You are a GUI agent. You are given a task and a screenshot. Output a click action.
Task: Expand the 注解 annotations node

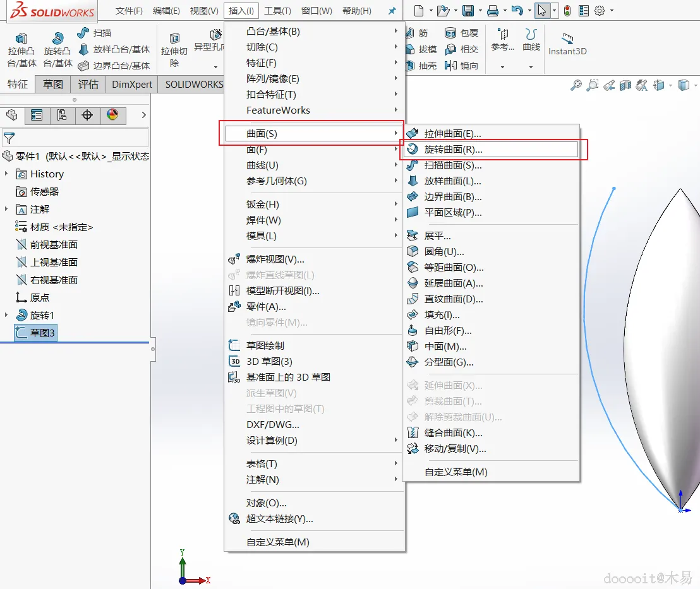coord(6,208)
